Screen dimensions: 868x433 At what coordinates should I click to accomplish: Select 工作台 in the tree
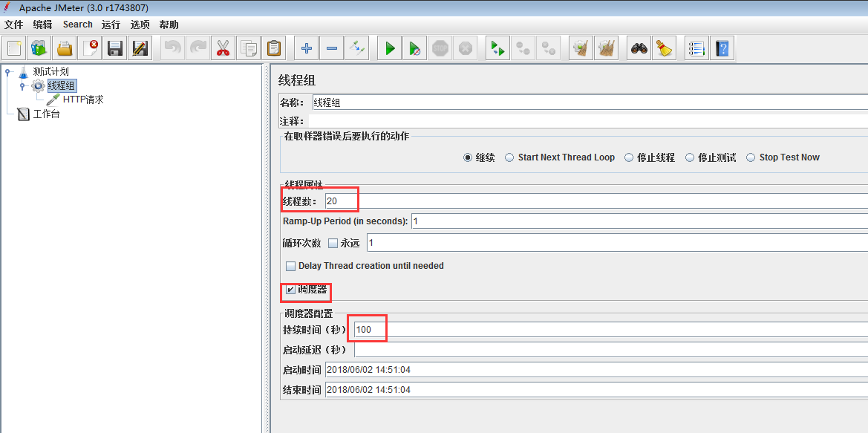click(46, 114)
